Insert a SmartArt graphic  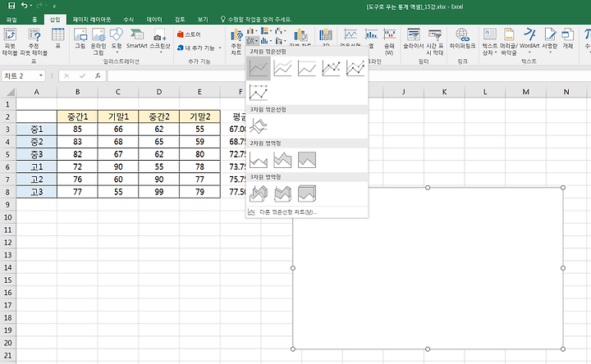pos(136,39)
